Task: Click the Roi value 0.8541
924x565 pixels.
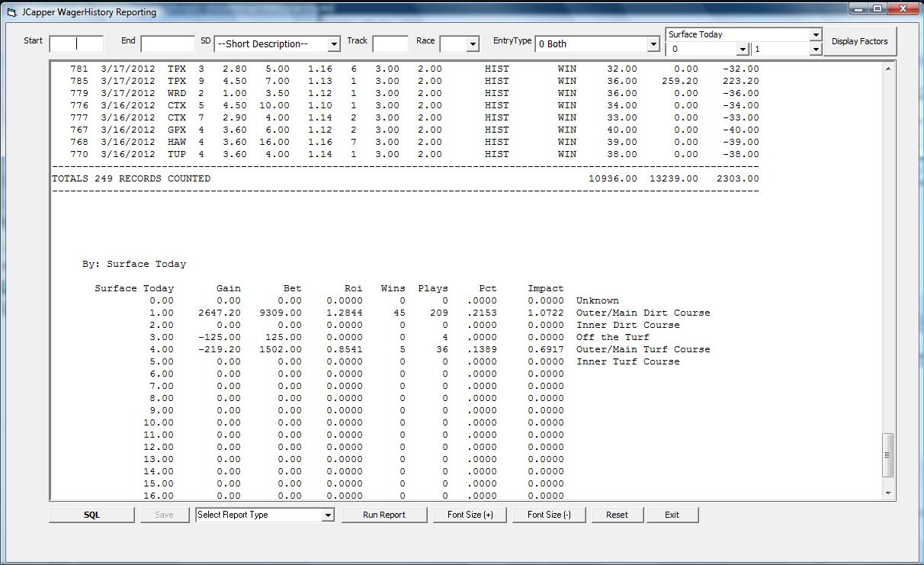Action: [345, 349]
